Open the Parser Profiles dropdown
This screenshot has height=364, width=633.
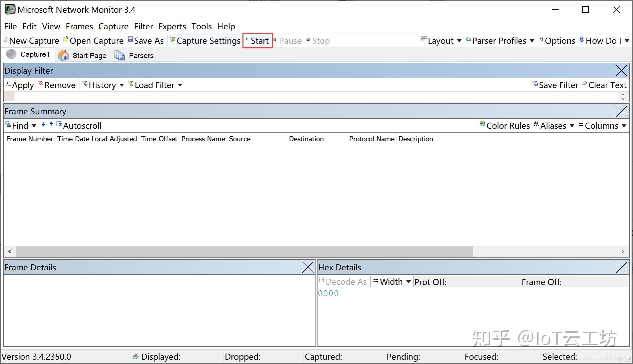(500, 40)
